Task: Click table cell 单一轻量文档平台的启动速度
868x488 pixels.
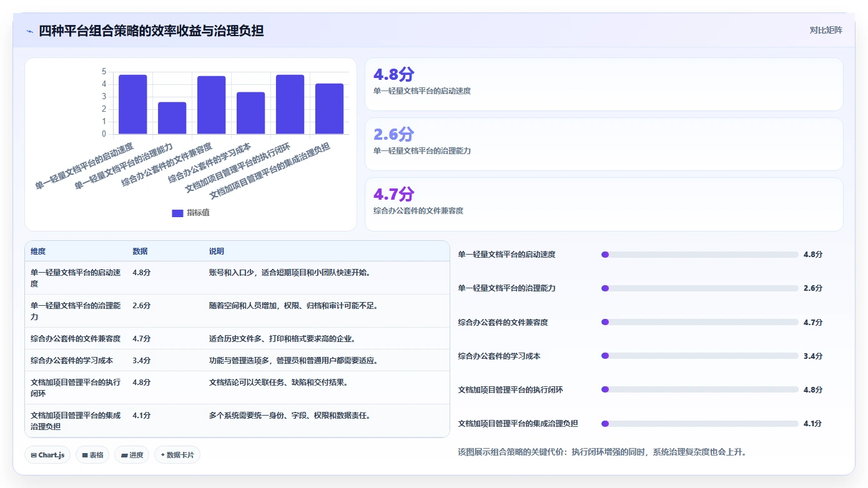Action: click(x=76, y=278)
